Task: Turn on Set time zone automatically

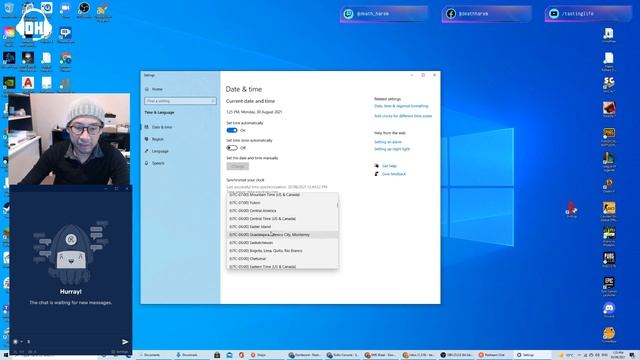Action: tap(232, 148)
